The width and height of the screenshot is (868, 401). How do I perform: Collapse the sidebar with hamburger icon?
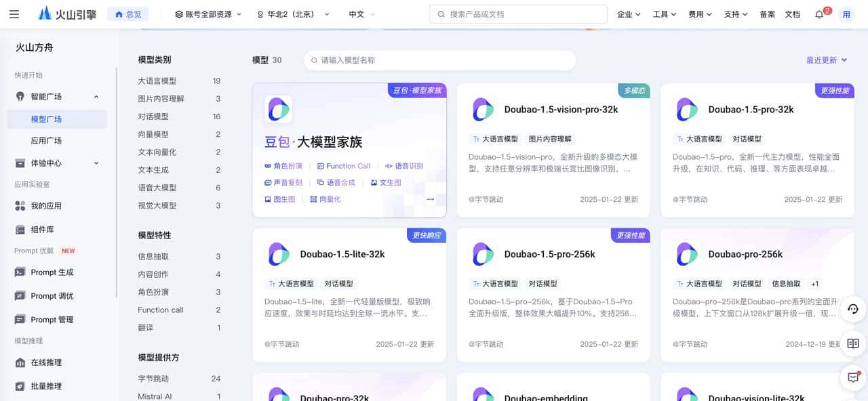pyautogui.click(x=14, y=14)
